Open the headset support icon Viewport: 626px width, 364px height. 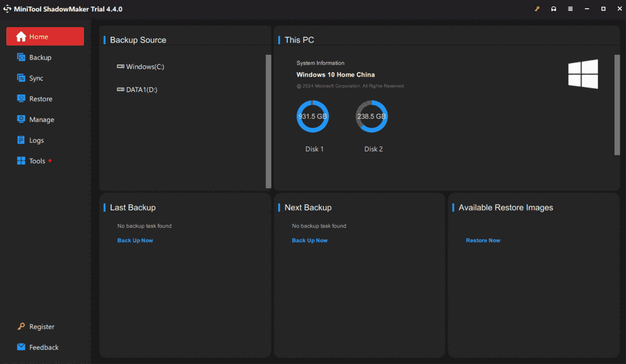tap(553, 9)
